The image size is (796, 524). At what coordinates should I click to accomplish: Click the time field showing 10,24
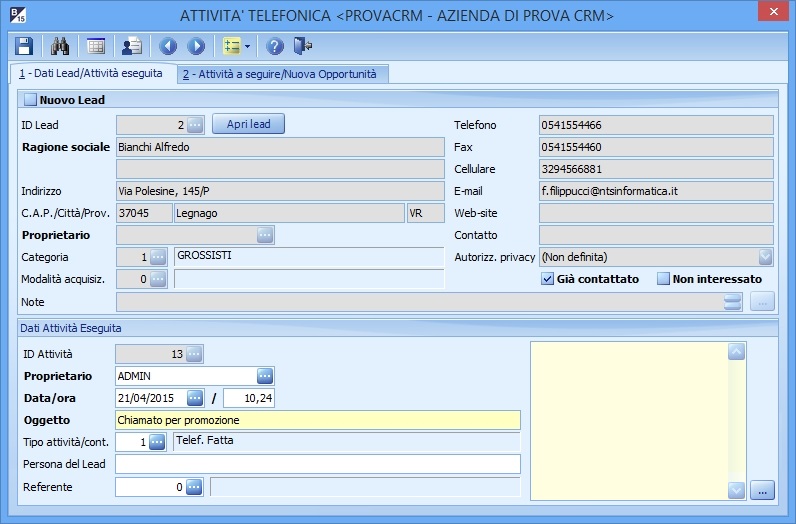click(x=249, y=398)
